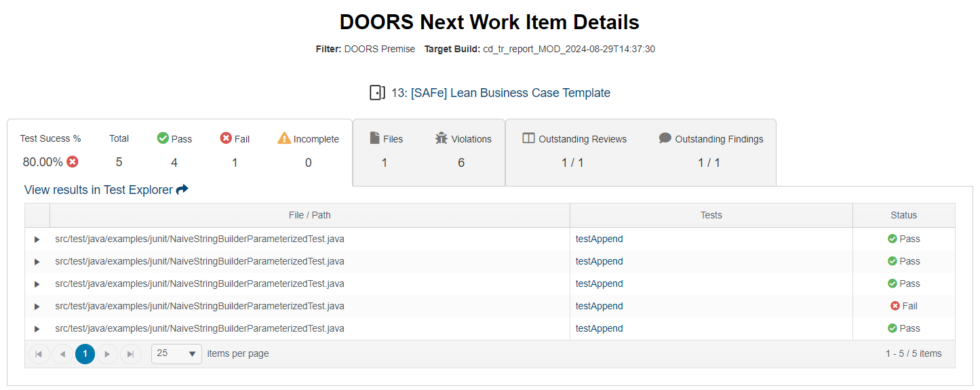Expand the row with Fail status
Image resolution: width=980 pixels, height=390 pixels.
pyautogui.click(x=37, y=307)
